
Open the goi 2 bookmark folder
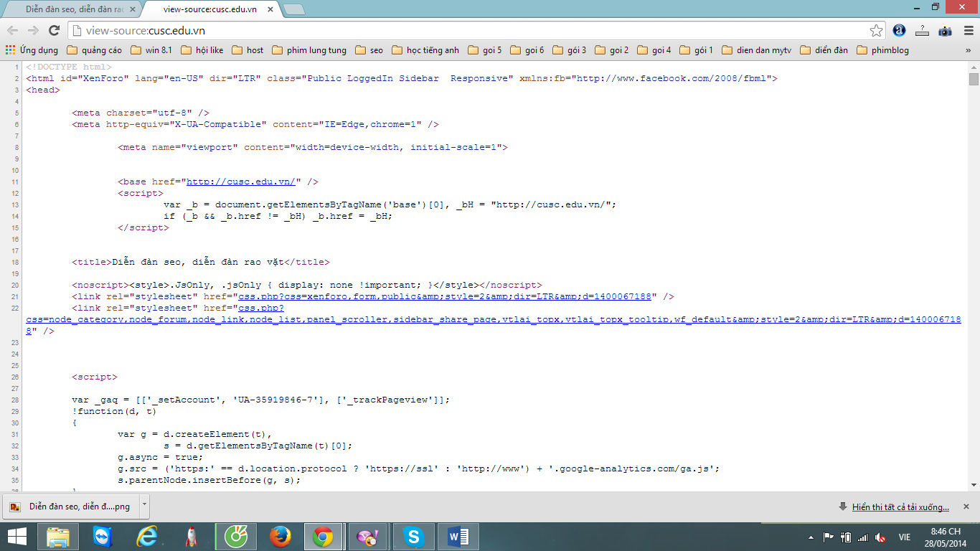611,50
